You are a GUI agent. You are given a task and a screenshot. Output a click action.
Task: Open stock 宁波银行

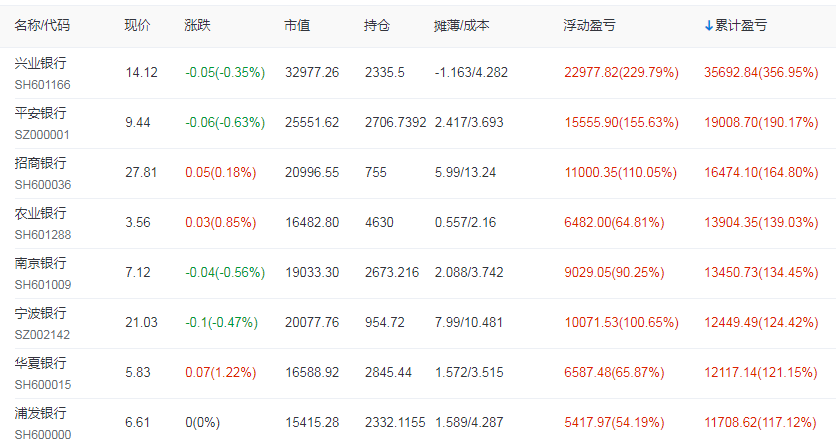click(x=41, y=313)
